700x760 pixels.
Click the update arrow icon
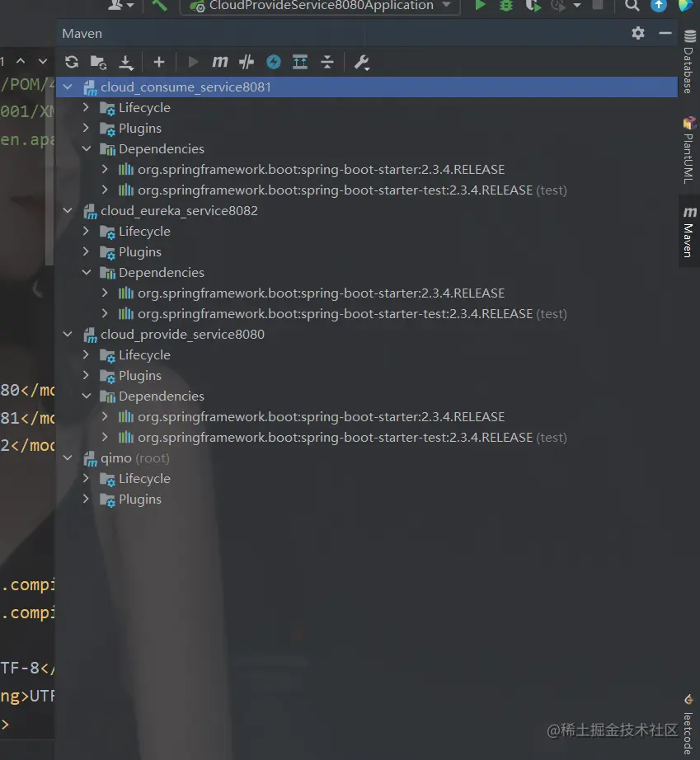pyautogui.click(x=658, y=5)
